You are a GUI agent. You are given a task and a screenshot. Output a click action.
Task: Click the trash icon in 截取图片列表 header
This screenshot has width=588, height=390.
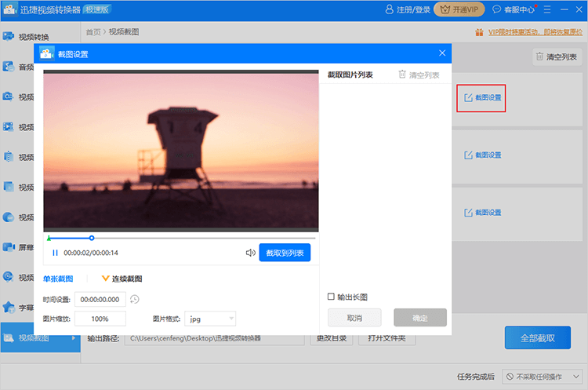[402, 75]
